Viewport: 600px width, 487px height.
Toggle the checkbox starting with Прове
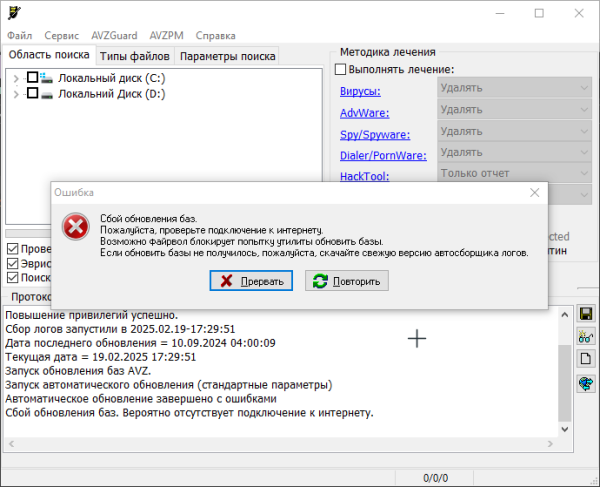click(x=13, y=249)
